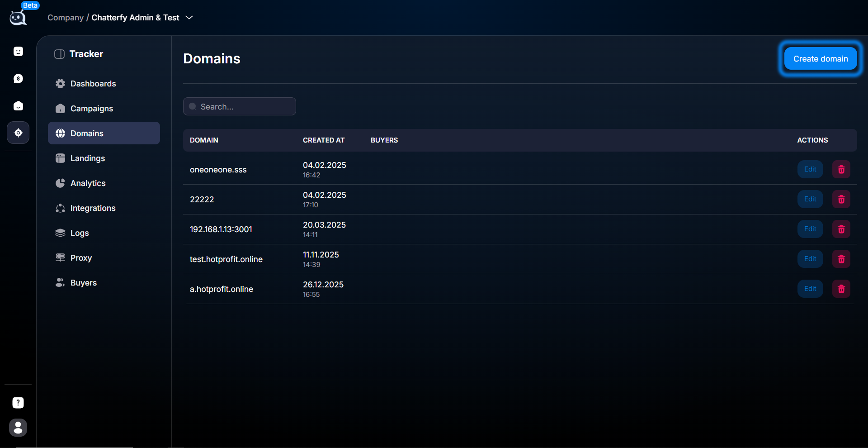Viewport: 868px width, 448px height.
Task: Click the Company breadcrumb link
Action: [66, 18]
